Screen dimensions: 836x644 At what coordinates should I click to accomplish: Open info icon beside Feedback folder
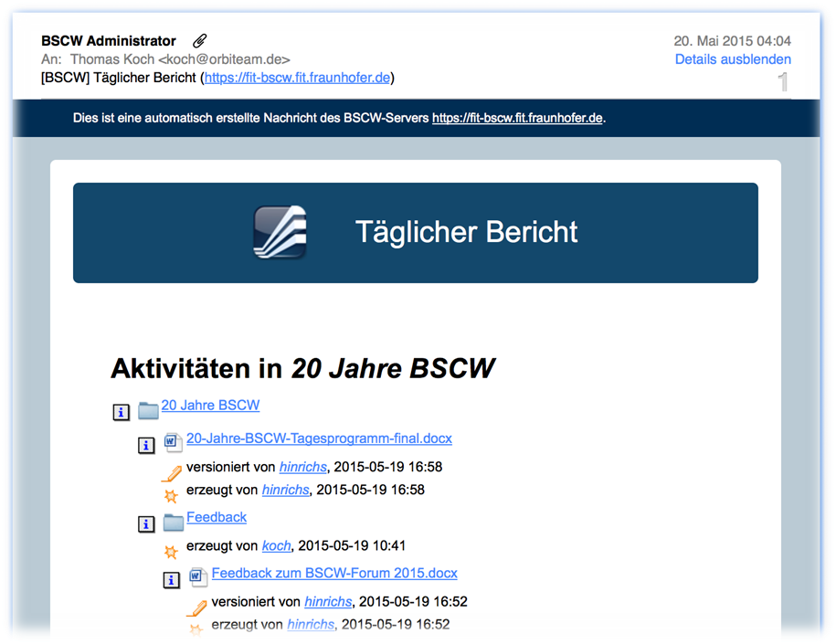point(146,524)
